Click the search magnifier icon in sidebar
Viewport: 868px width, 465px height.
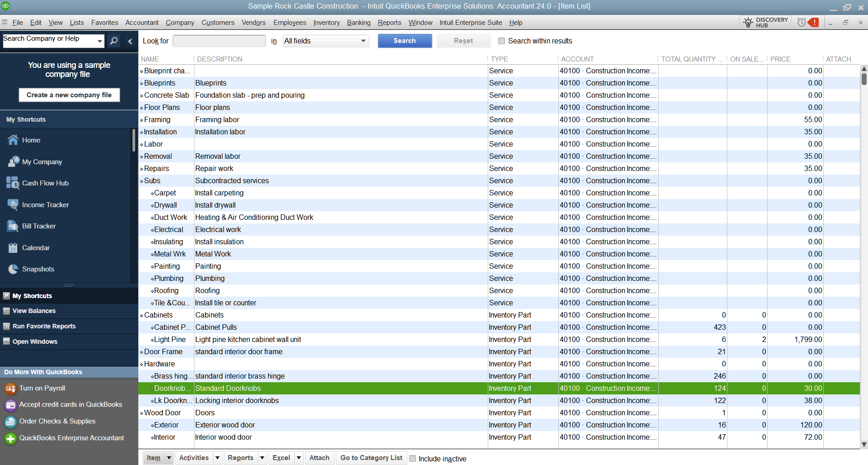click(114, 41)
